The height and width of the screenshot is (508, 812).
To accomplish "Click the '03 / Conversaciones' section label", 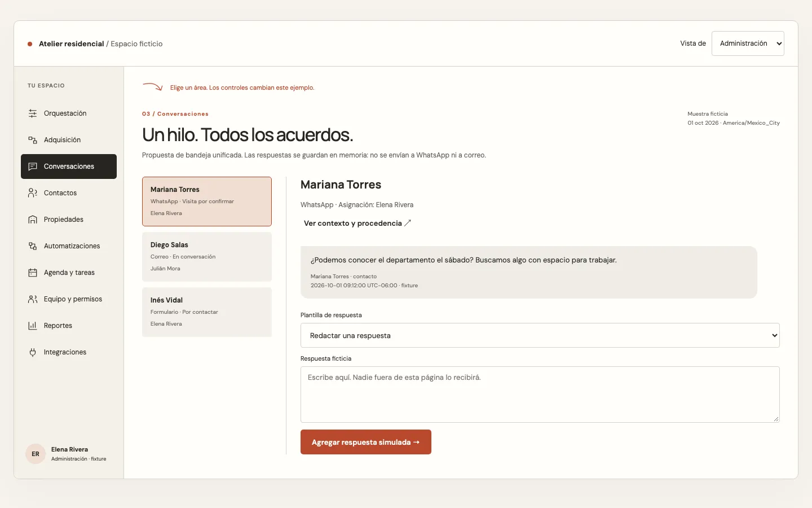I will click(175, 114).
